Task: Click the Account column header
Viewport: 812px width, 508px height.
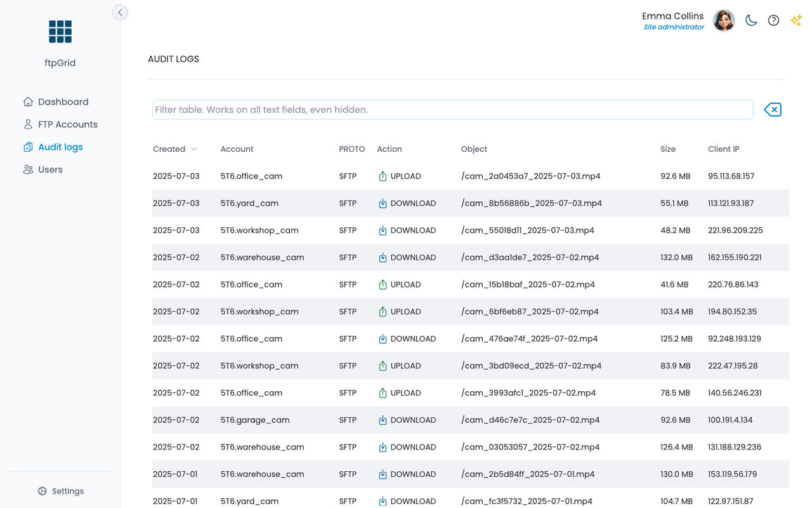Action: click(x=237, y=149)
